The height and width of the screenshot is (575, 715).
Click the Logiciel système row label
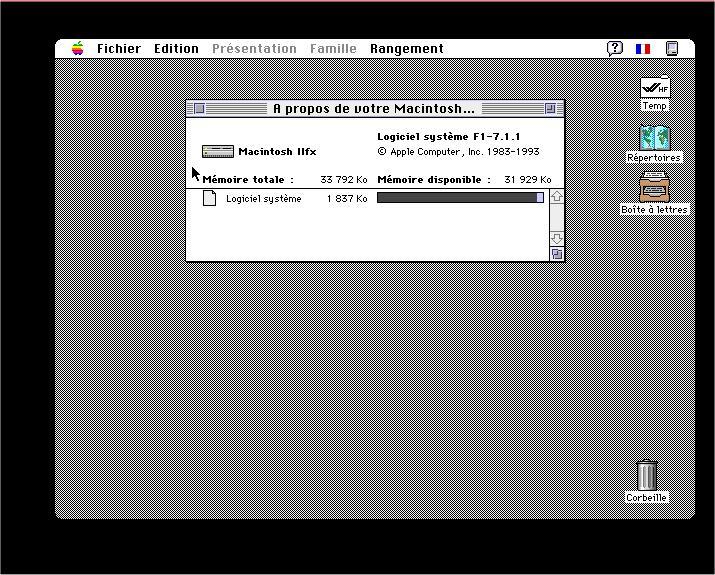click(x=264, y=199)
